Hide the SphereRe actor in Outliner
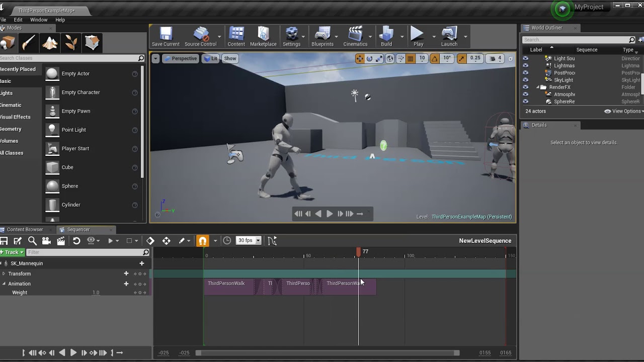 [526, 102]
